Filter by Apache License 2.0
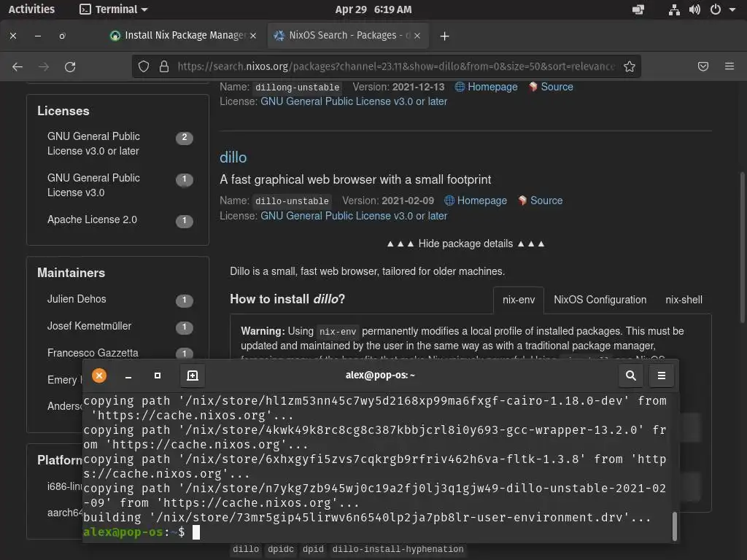Screen dimensions: 747x560 coord(119,220)
